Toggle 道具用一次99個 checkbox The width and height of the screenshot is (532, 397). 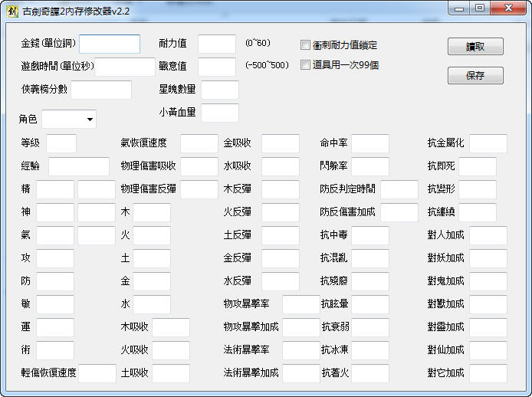tap(306, 65)
